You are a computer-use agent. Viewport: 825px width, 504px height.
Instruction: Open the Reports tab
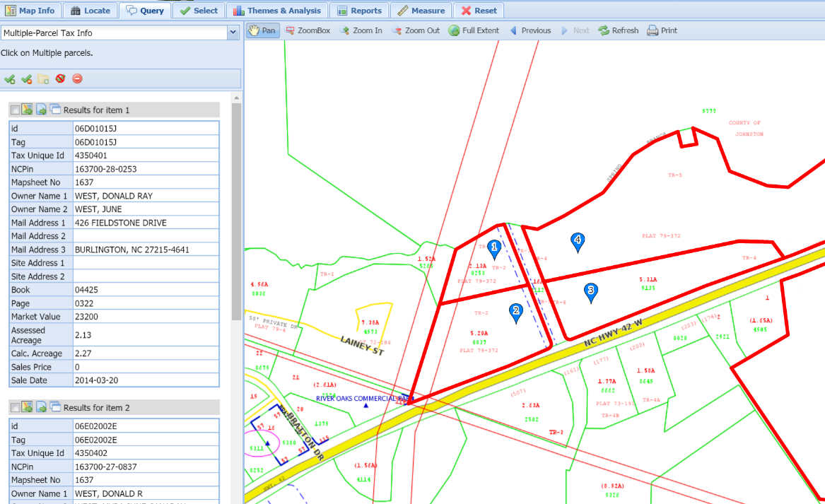(x=360, y=11)
